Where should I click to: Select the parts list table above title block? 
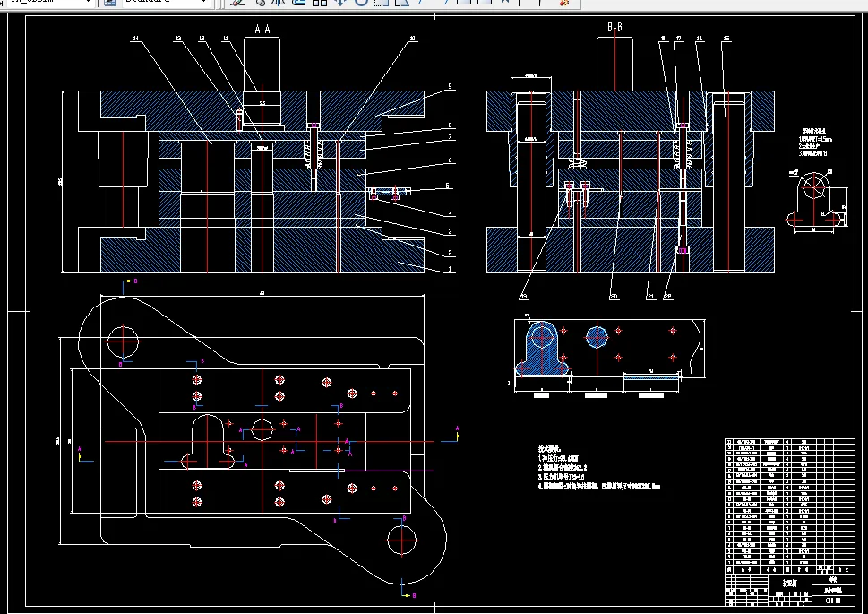pyautogui.click(x=790, y=502)
